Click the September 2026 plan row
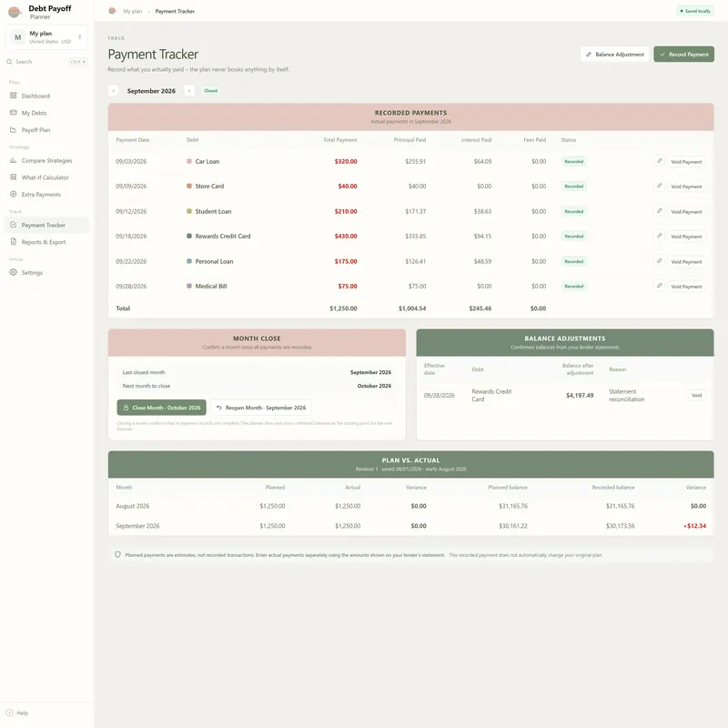 411,526
